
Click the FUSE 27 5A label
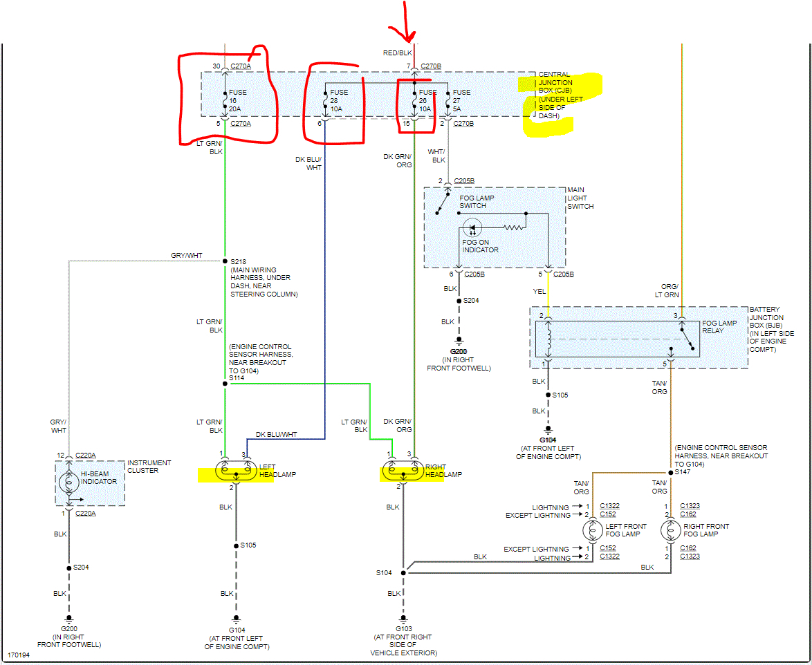(x=461, y=100)
